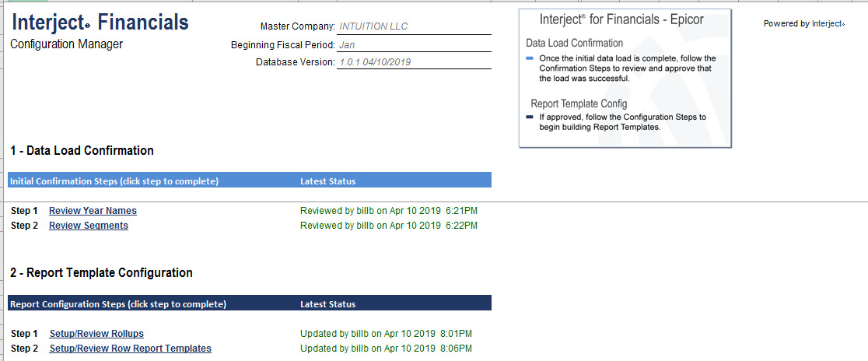Click the Database Version field

(x=414, y=62)
